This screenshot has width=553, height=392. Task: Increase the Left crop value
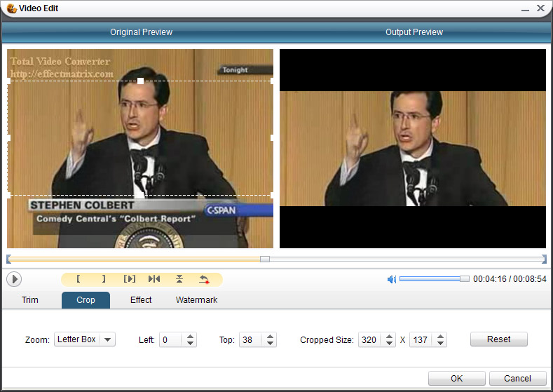click(x=190, y=337)
